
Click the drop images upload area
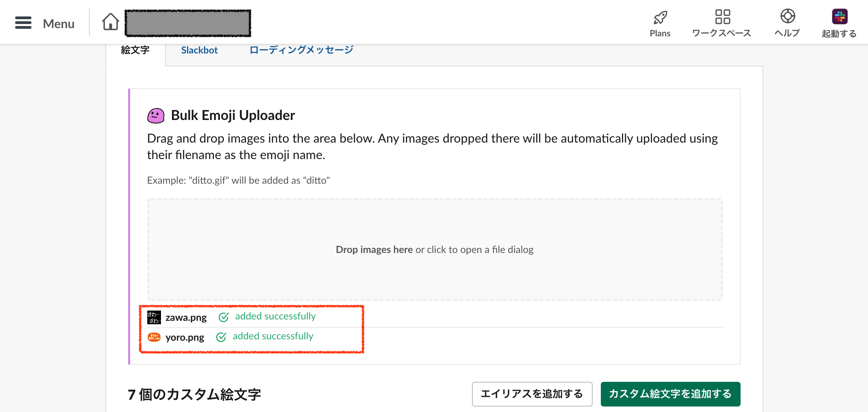[435, 249]
